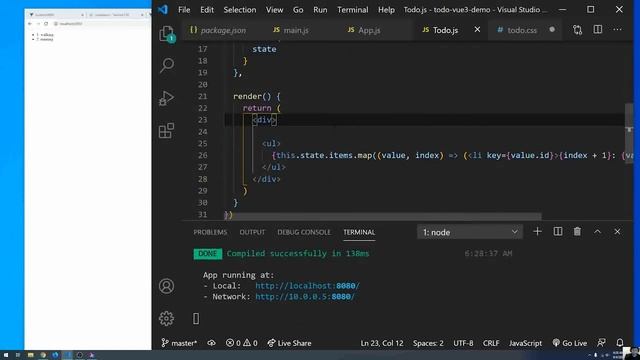640x360 pixels.
Task: Open the Help menu
Action: pos(386,10)
